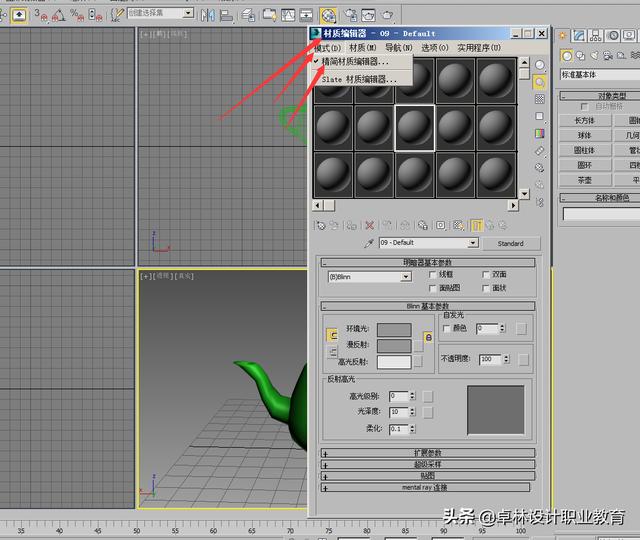The width and height of the screenshot is (640, 540).
Task: Click the Material ID Channel icon
Action: pos(440,225)
